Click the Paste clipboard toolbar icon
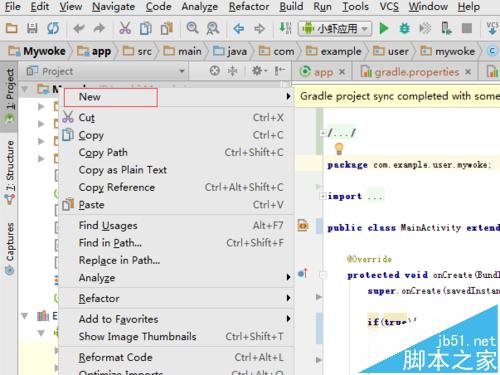The height and width of the screenshot is (375, 500). pyautogui.click(x=167, y=28)
